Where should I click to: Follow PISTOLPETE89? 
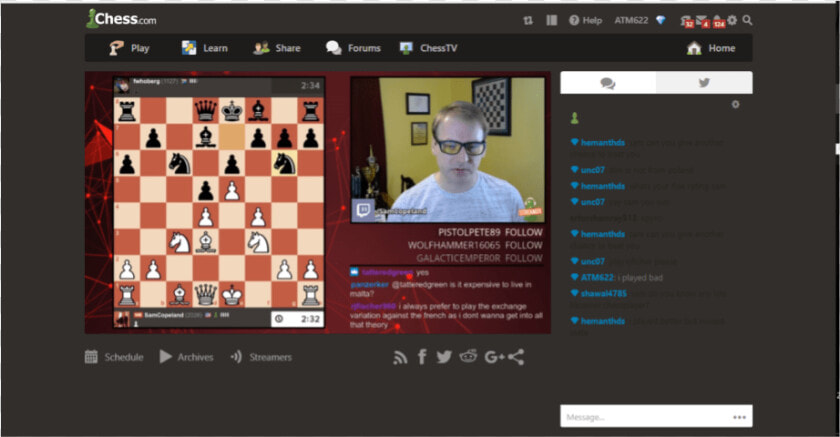tap(523, 232)
